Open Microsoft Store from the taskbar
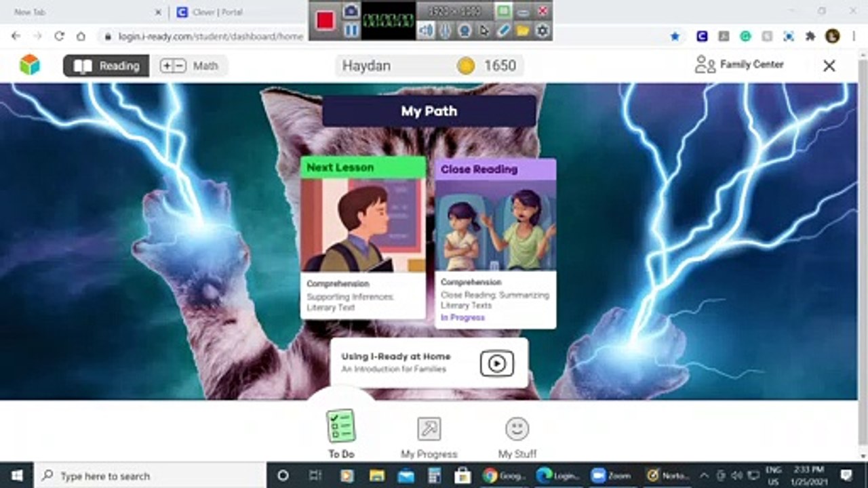Viewport: 868px width, 488px height. coord(462,476)
